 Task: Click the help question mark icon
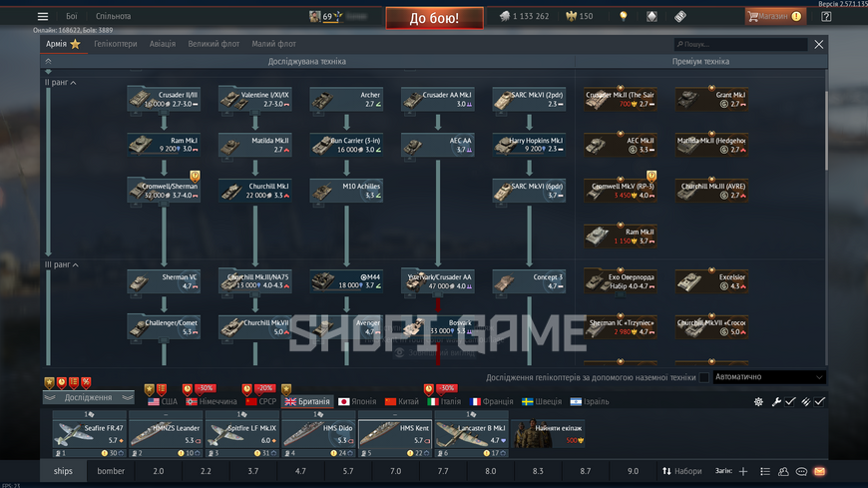point(826,16)
